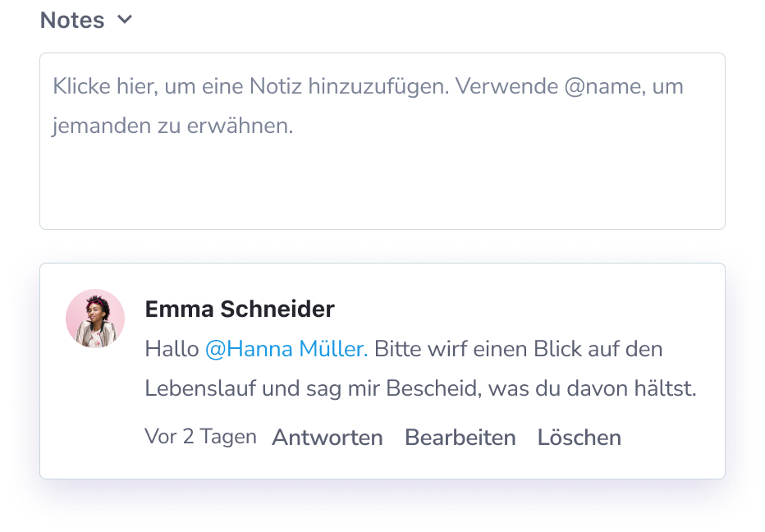Click the Emma Schneider author name
Viewport: 765px width, 532px height.
[x=240, y=310]
